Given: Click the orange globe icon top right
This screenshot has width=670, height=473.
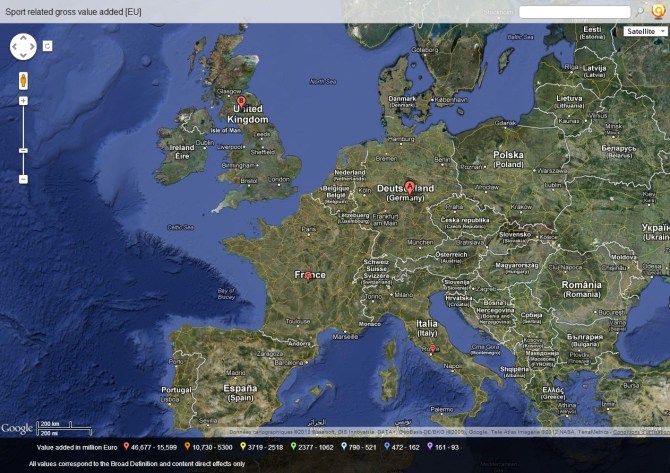Looking at the screenshot, I should 658,10.
